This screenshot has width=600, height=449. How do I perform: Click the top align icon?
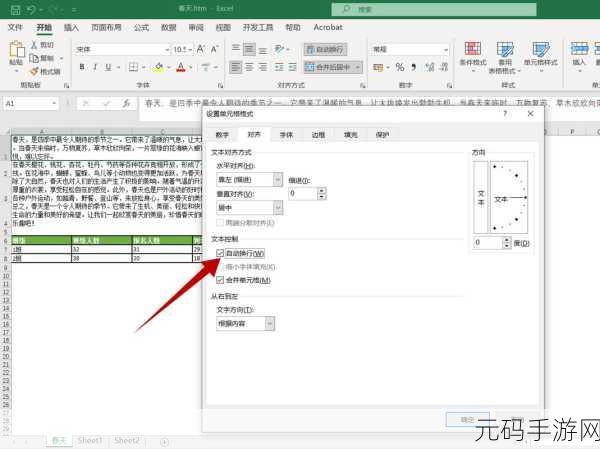click(236, 49)
